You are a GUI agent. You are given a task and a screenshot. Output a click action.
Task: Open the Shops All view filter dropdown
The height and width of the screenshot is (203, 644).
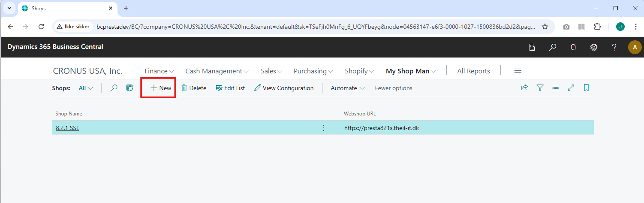pyautogui.click(x=86, y=88)
